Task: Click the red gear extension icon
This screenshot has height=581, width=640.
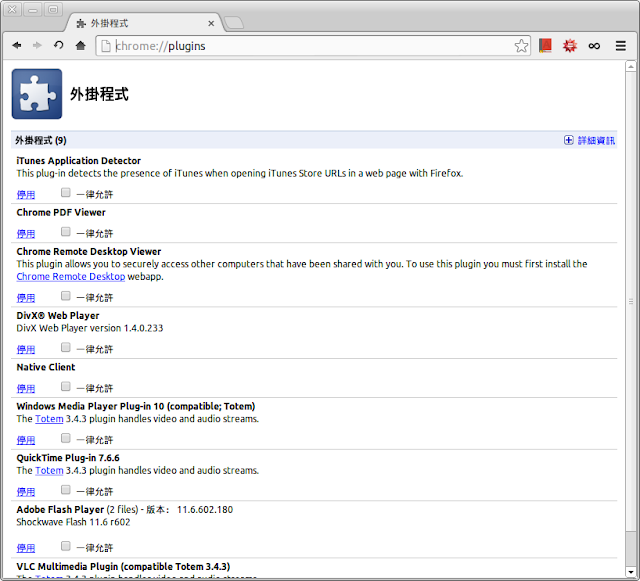Action: (570, 46)
